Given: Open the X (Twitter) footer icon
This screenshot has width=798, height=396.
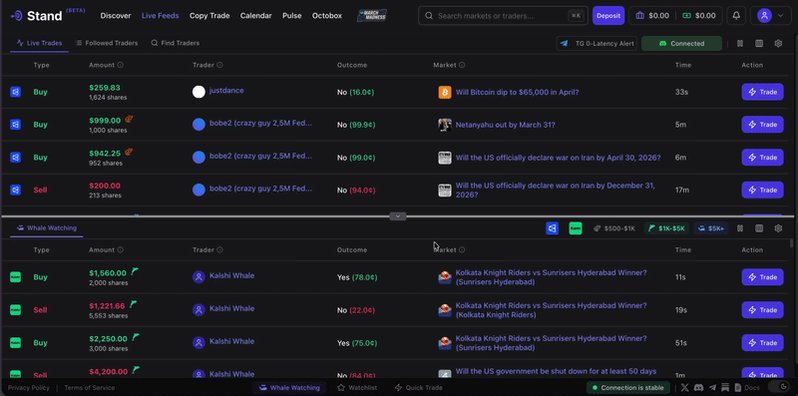Looking at the screenshot, I should 685,388.
